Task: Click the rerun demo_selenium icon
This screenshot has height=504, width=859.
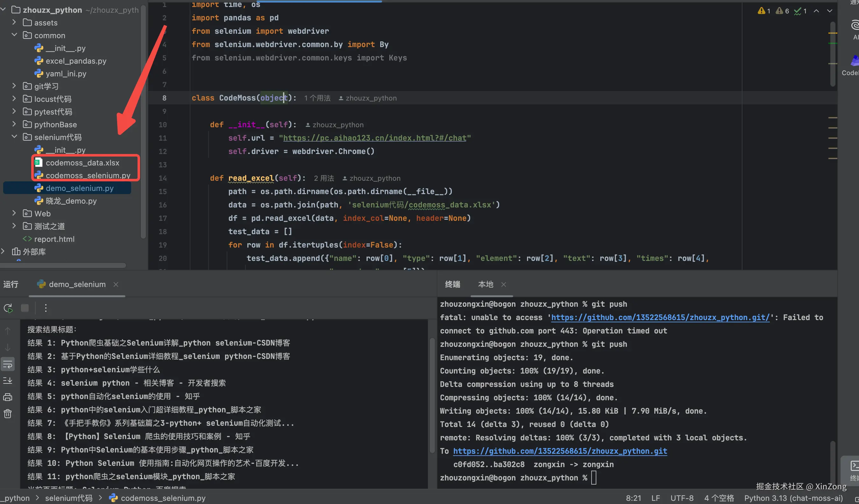Action: pyautogui.click(x=8, y=308)
